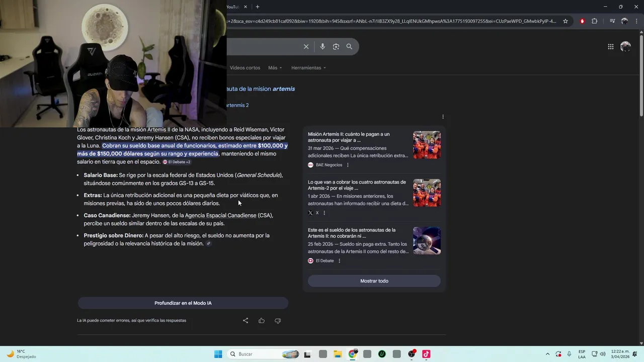Dislike the AI overview response
644x362 pixels.
(x=278, y=320)
